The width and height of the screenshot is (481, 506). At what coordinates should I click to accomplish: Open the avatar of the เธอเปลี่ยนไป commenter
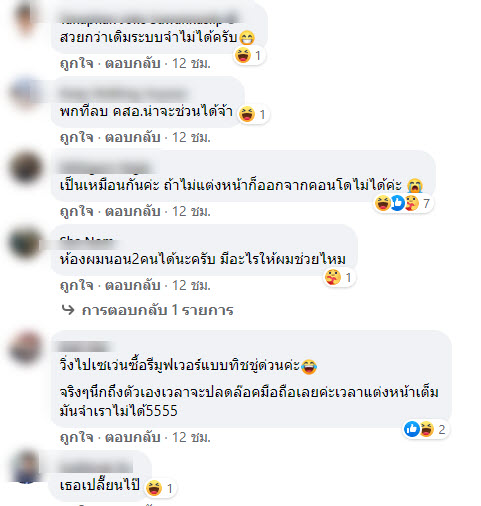[x=26, y=467]
